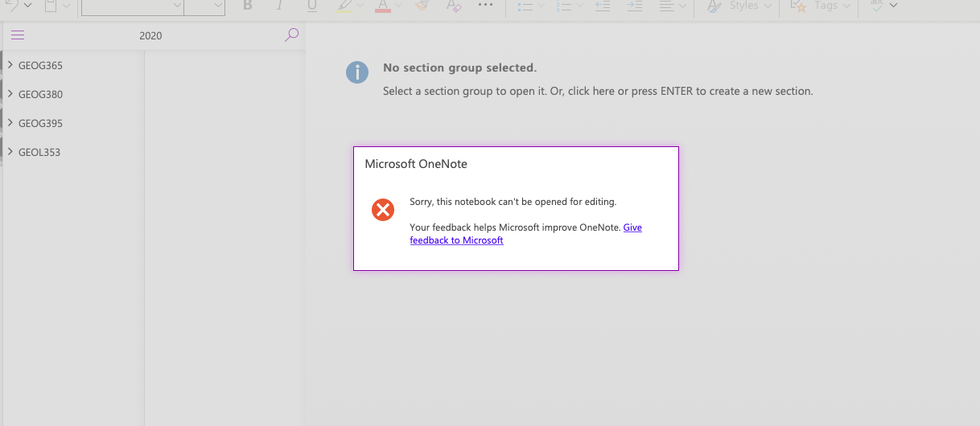Follow the Give feedback to Microsoft link
Image resolution: width=980 pixels, height=426 pixels.
pos(526,234)
